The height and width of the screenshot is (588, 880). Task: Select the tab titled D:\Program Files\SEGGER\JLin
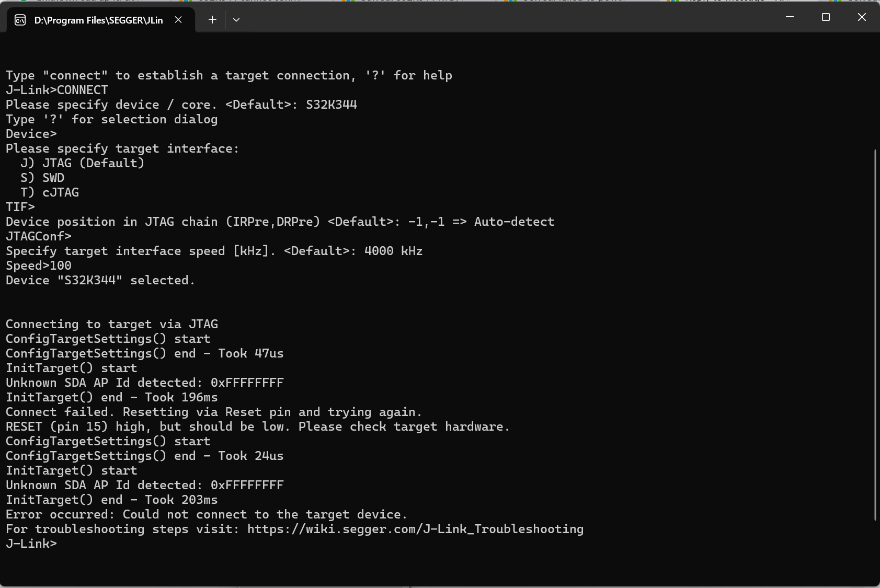[99, 20]
